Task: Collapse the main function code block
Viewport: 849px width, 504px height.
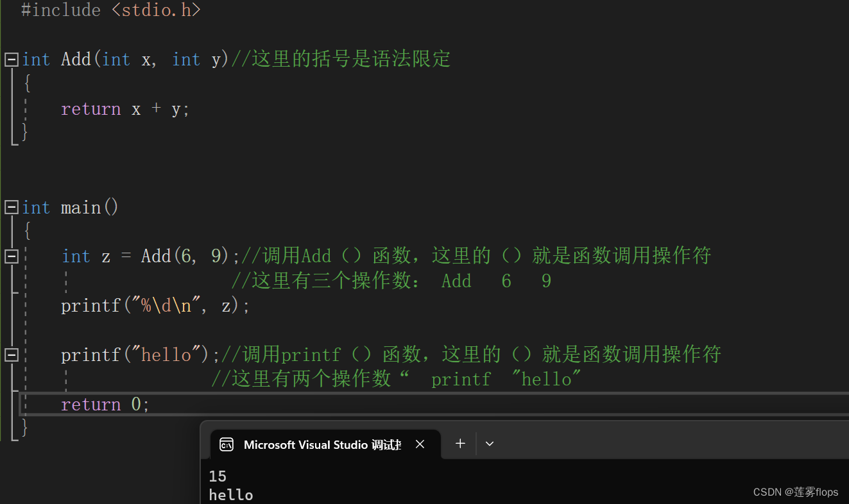Action: click(x=11, y=208)
